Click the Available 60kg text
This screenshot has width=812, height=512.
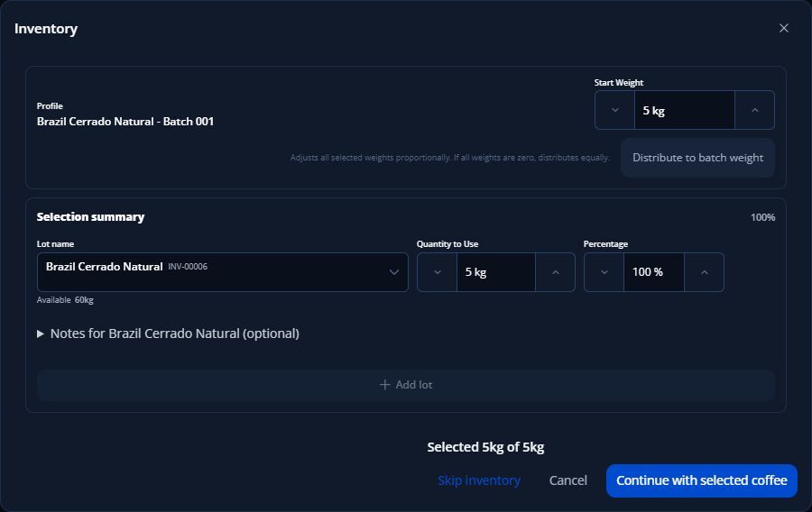tap(65, 300)
